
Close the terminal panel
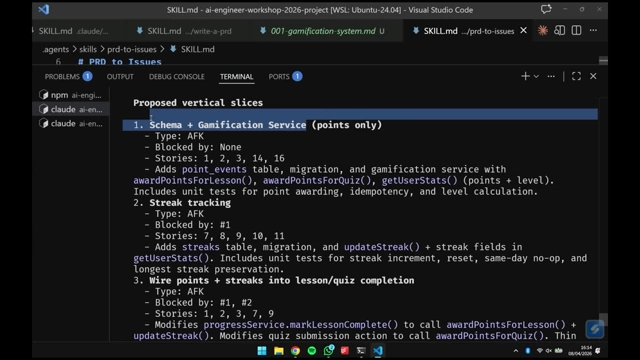click(x=593, y=76)
